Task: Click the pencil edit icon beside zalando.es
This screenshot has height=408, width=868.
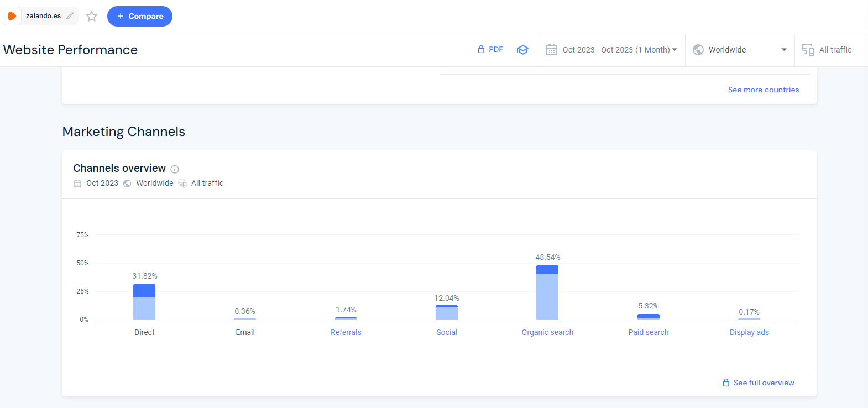Action: pyautogui.click(x=70, y=16)
